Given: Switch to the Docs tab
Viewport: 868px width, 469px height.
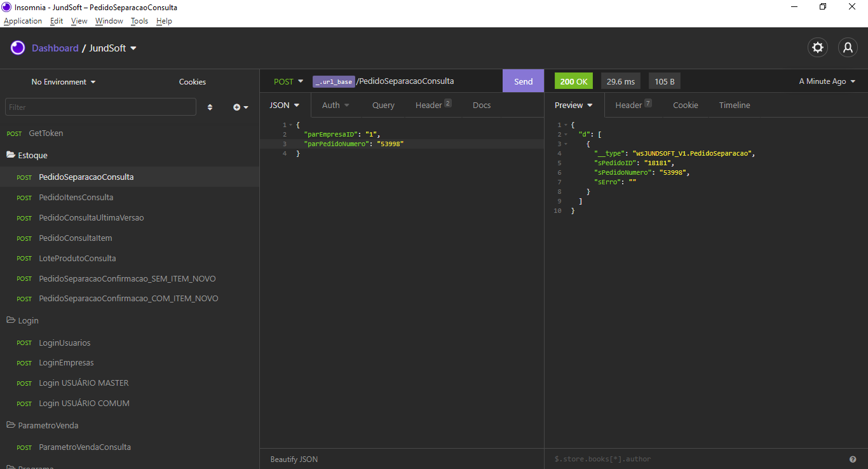Looking at the screenshot, I should 482,105.
